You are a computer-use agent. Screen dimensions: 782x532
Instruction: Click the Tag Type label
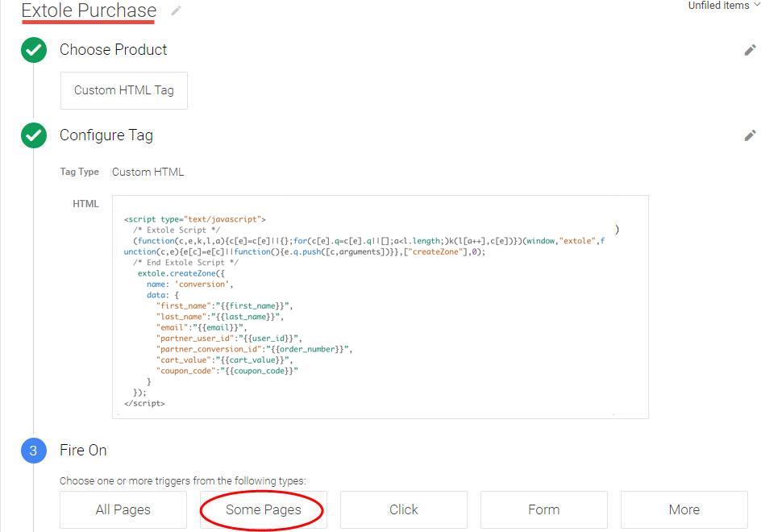(80, 172)
